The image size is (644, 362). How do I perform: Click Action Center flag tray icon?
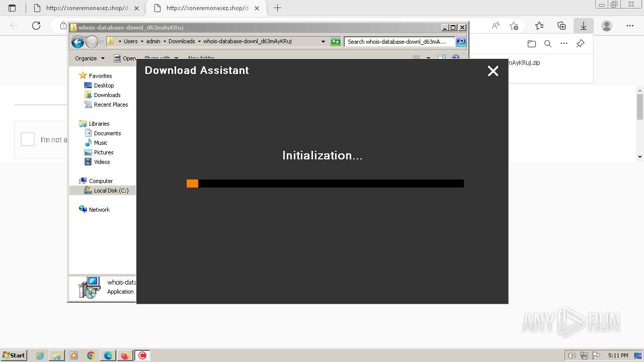pos(596,355)
